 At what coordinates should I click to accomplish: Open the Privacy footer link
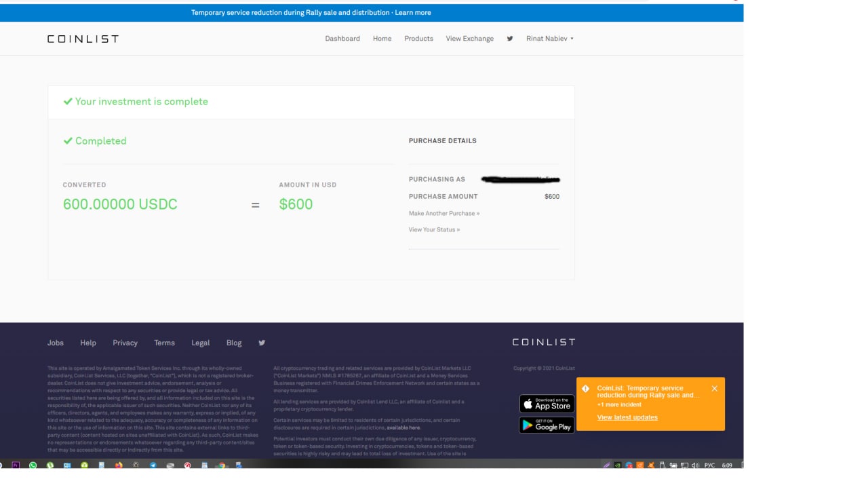coord(125,343)
